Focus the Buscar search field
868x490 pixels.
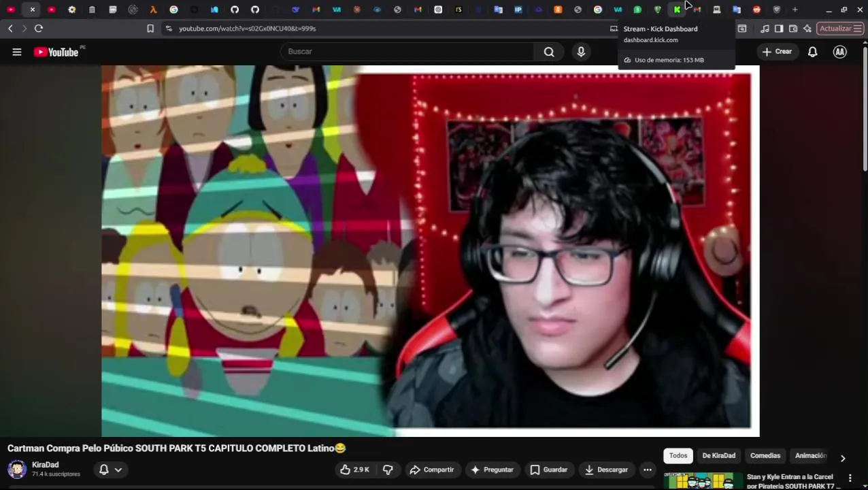pos(408,52)
